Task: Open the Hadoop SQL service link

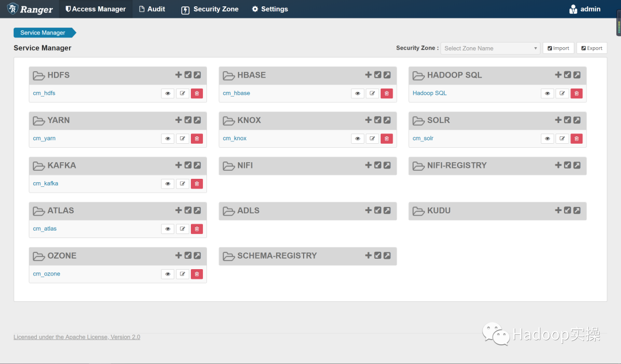Action: pos(430,94)
